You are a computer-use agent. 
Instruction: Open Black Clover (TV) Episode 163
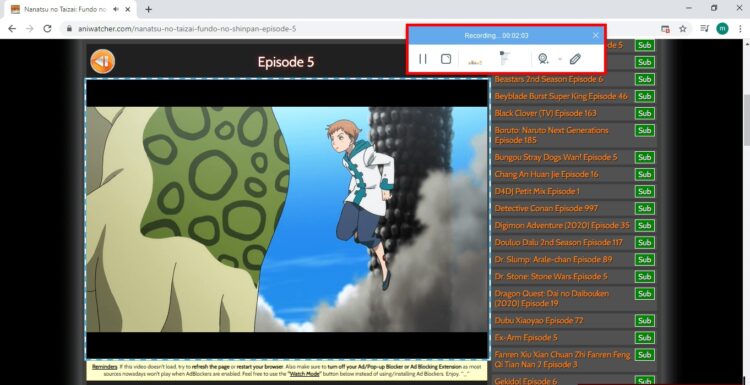pos(545,113)
